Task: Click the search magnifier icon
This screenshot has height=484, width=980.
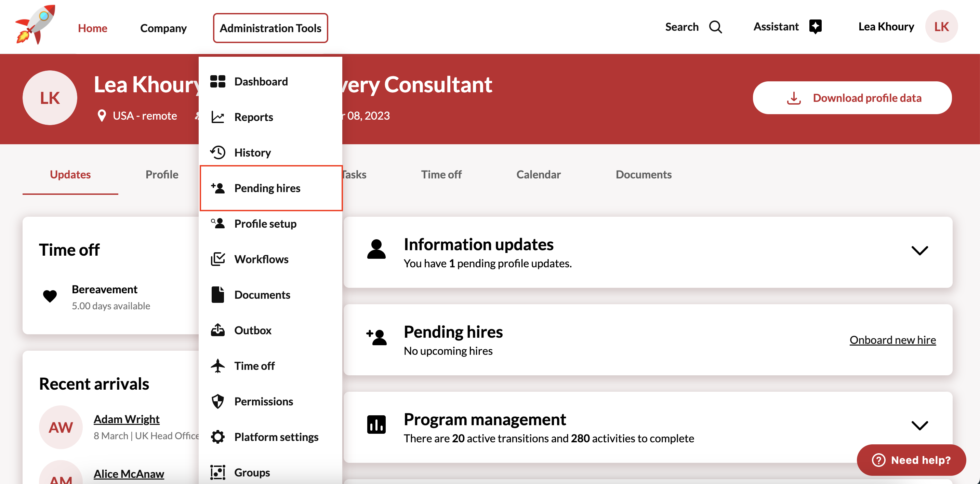Action: coord(715,27)
